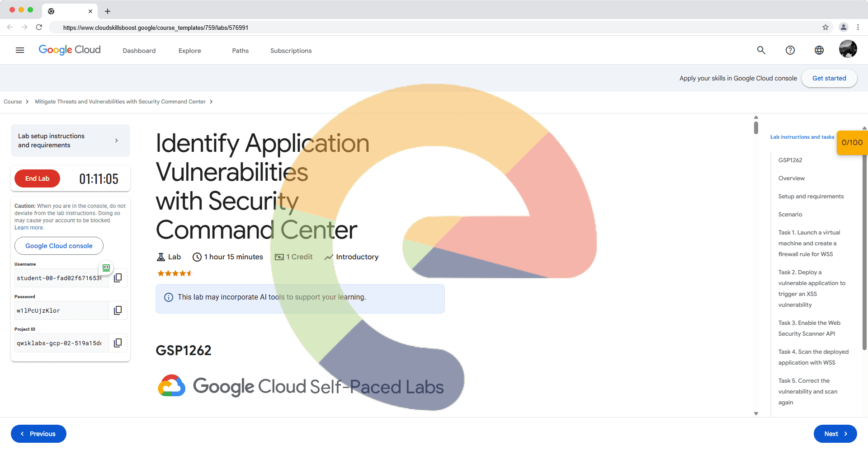Copy the password to clipboard
Image resolution: width=868 pixels, height=450 pixels.
click(118, 310)
